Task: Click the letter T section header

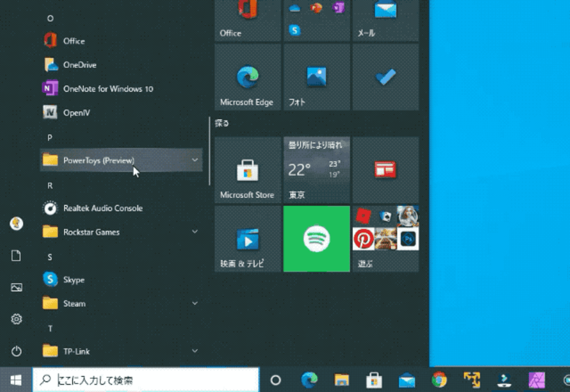Action: pos(50,328)
